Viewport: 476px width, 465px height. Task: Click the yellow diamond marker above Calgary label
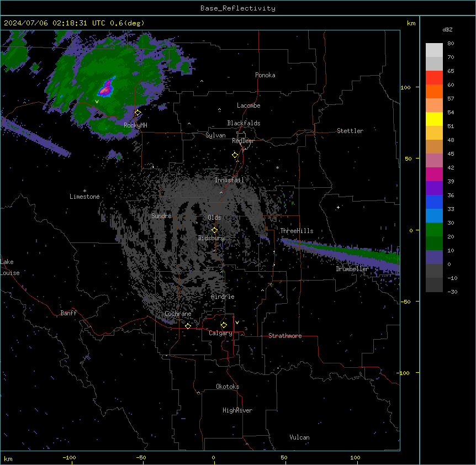224,325
